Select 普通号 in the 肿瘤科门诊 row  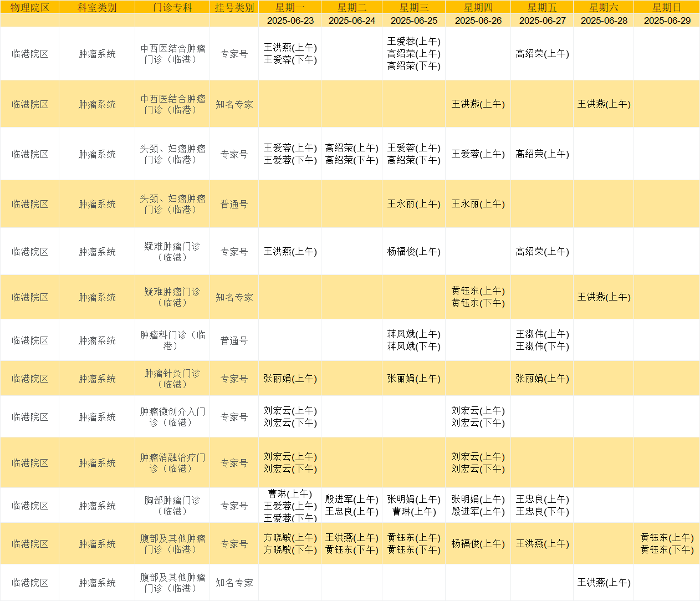point(234,340)
